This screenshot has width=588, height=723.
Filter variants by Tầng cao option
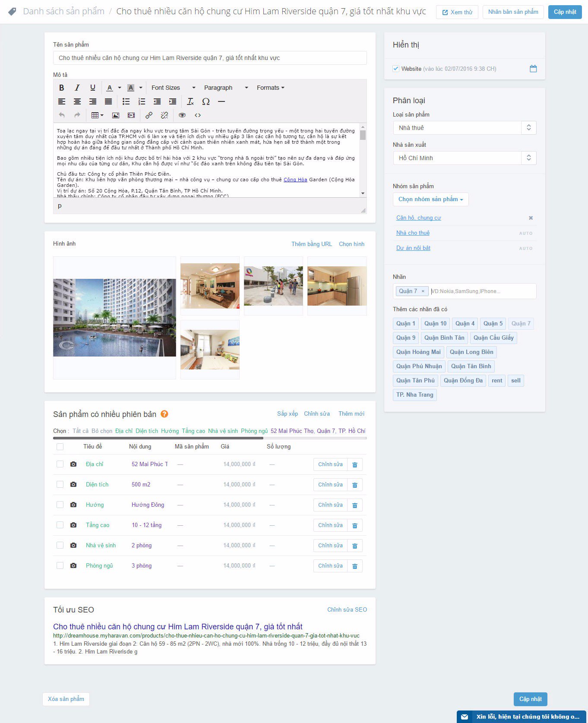[x=193, y=431]
